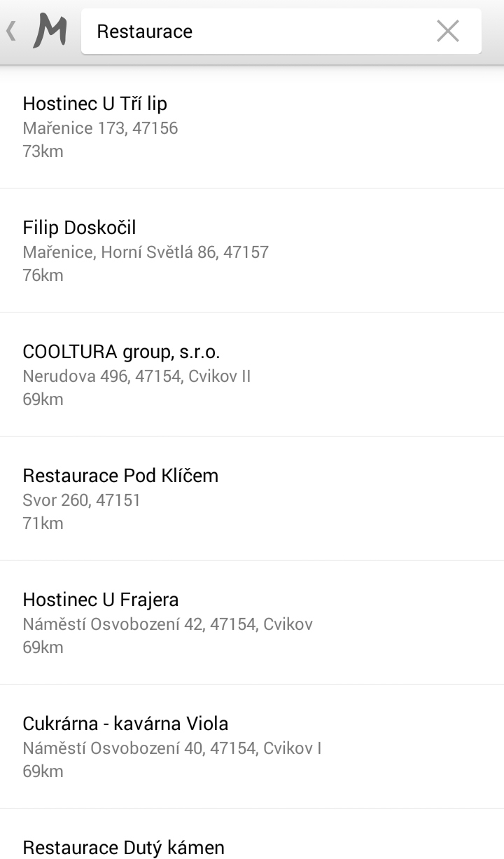Tap address Mařenice 173, 47156

[x=100, y=128]
